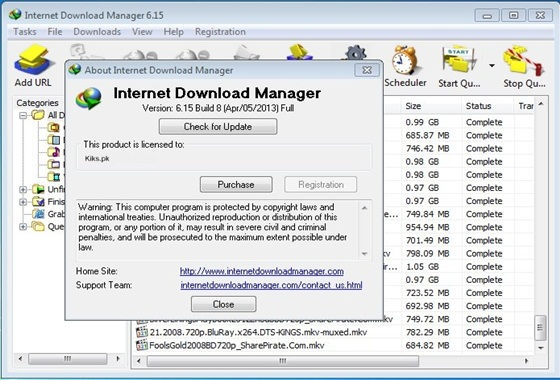Click the 749.84 MB size cell
The image size is (560, 380).
pyautogui.click(x=427, y=214)
